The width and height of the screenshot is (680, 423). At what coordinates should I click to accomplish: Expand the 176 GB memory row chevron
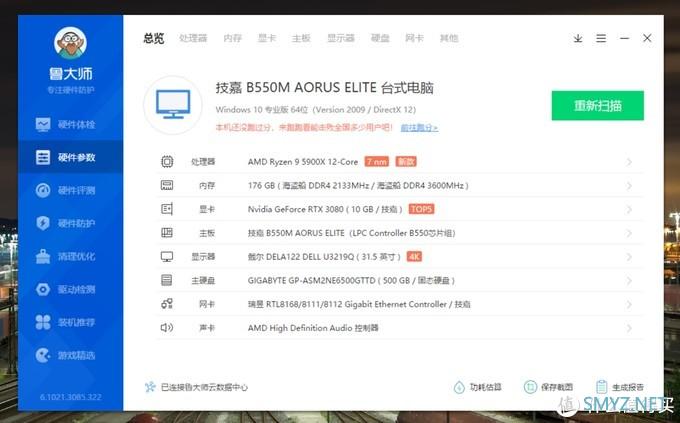(x=629, y=186)
